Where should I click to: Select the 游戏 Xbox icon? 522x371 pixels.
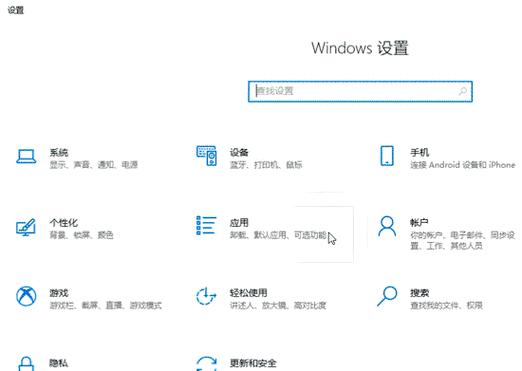coord(26,296)
